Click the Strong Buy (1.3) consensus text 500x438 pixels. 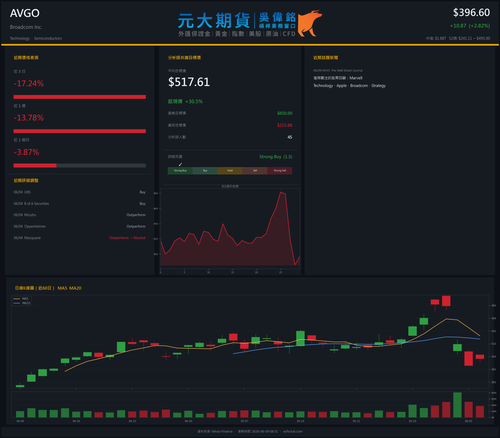[276, 157]
